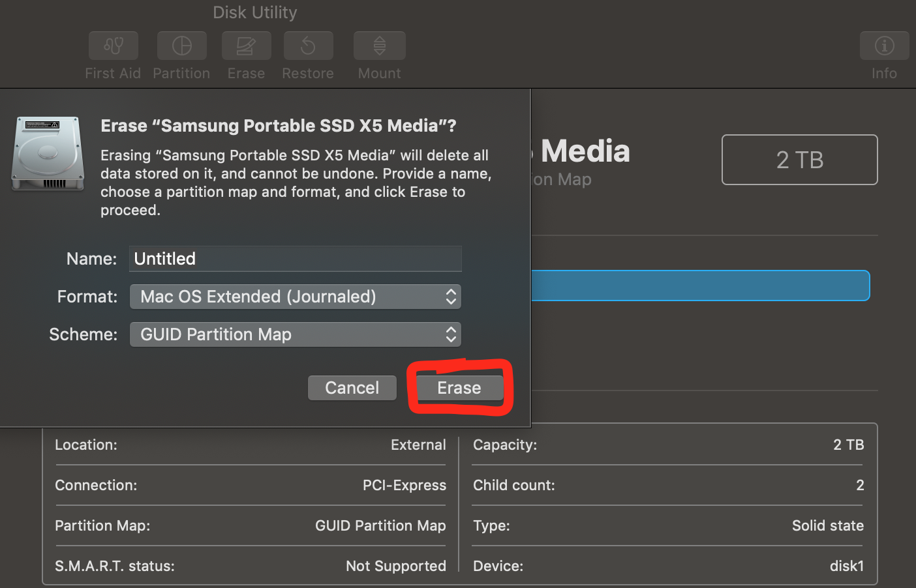The image size is (916, 588).
Task: Click the "Capacity:" label
Action: tap(505, 445)
